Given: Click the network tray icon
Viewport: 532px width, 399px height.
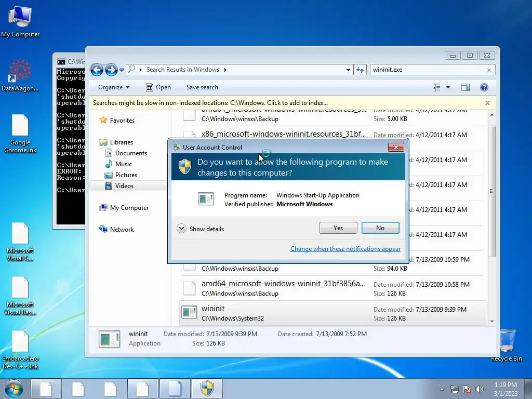Looking at the screenshot, I should 454,389.
